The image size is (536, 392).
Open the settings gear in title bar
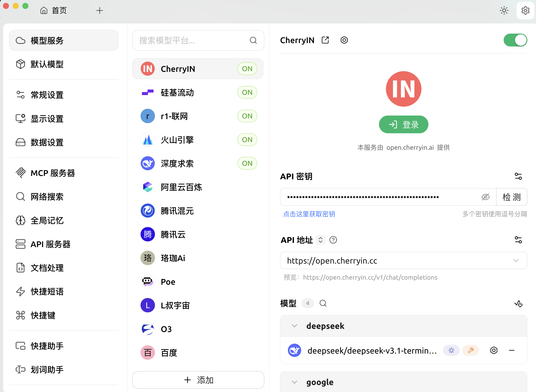pyautogui.click(x=525, y=10)
